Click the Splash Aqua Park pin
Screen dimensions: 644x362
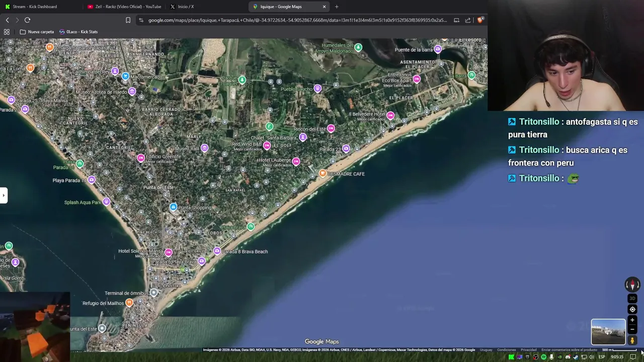(106, 202)
